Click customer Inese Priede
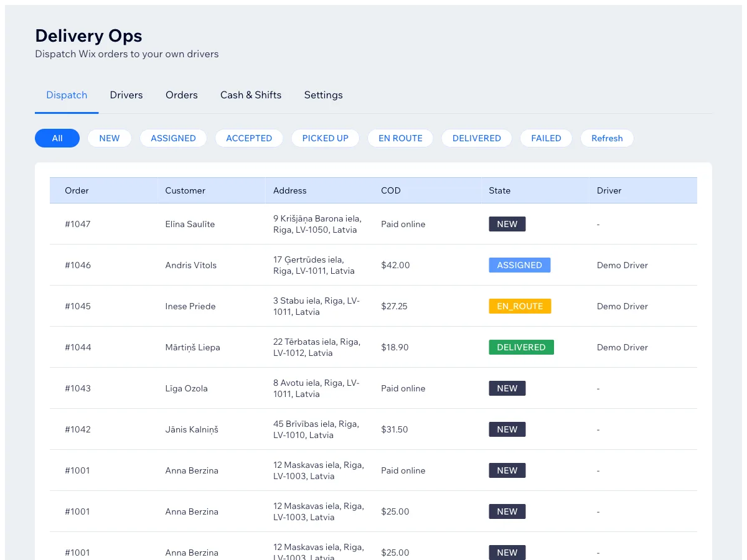This screenshot has width=747, height=560. [x=190, y=306]
